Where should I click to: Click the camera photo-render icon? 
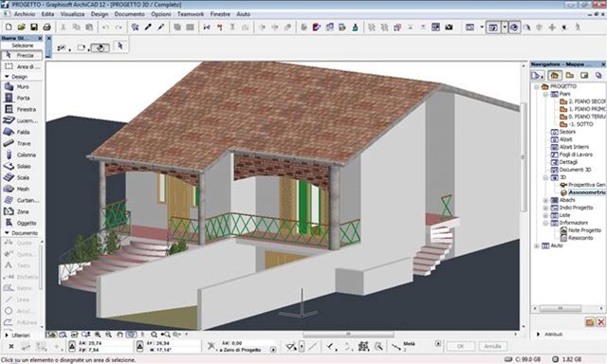[449, 27]
